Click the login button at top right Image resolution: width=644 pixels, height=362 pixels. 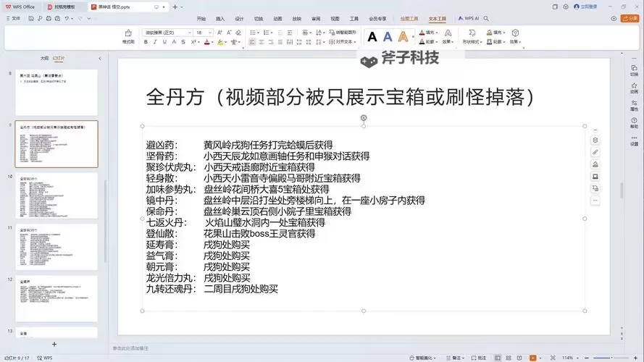585,7
